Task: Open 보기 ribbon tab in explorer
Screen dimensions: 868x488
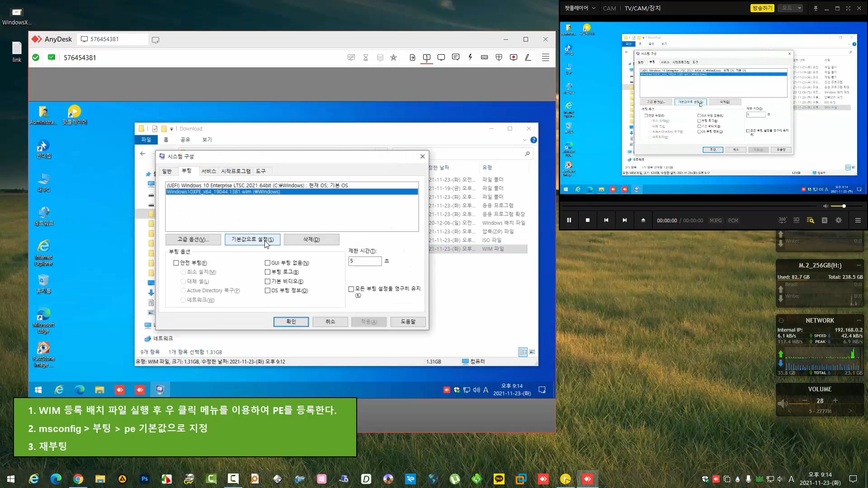Action: 207,140
